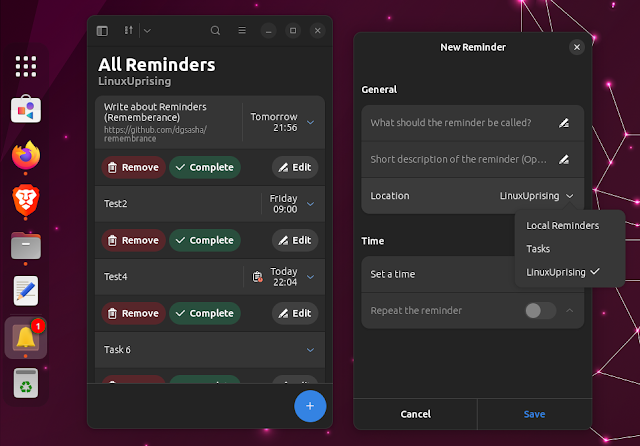Minimize the Reminders window
Screen dimensions: 640x446
(268, 31)
